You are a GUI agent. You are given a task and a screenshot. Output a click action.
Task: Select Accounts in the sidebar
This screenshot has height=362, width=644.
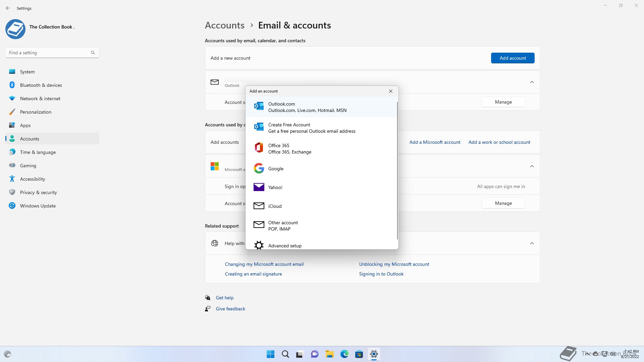click(52, 139)
